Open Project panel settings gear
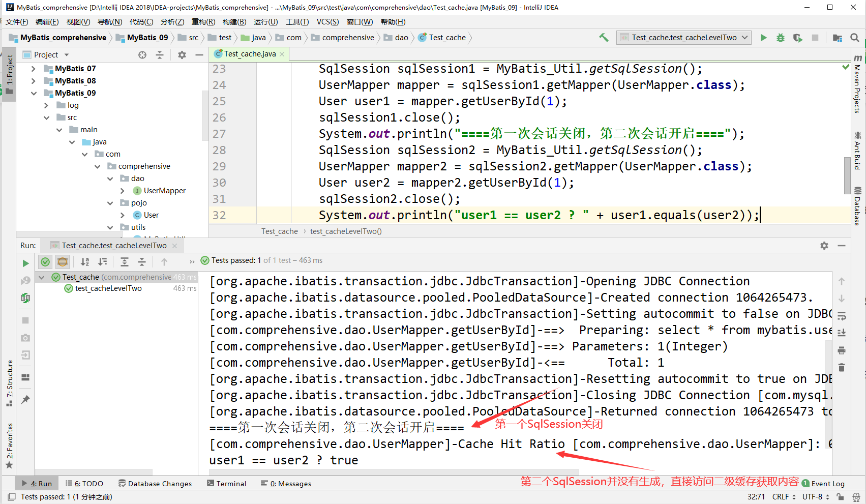866x504 pixels. pos(182,55)
